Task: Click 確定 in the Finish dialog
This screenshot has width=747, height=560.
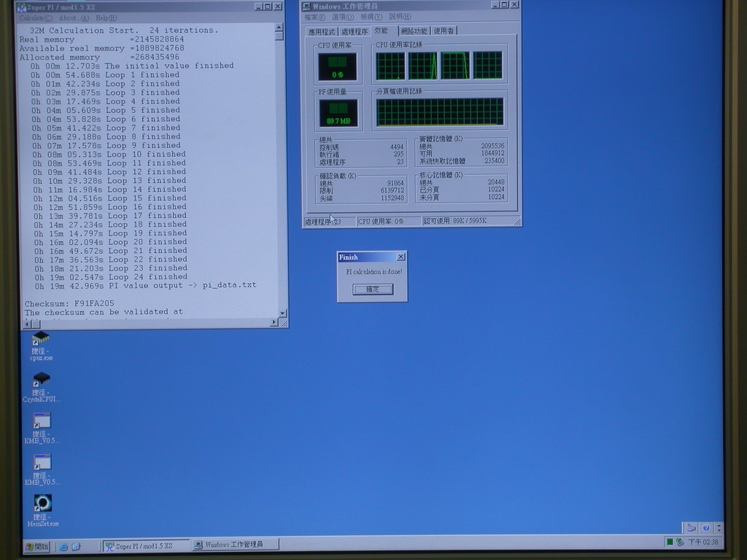Action: [x=373, y=289]
